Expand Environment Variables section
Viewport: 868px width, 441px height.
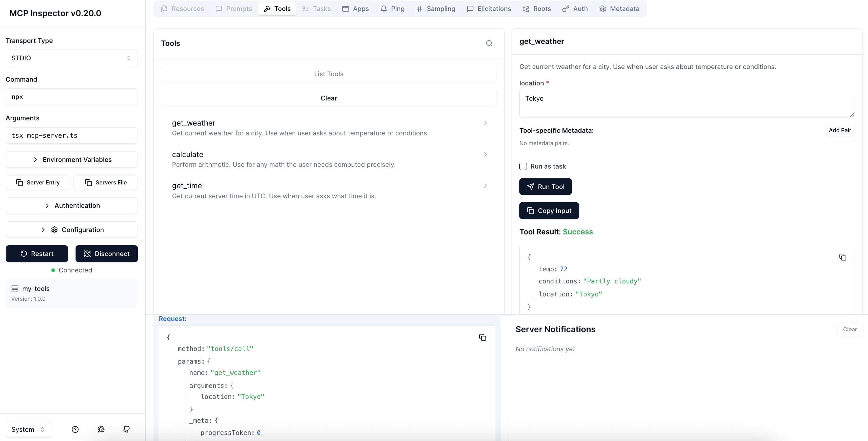[72, 160]
